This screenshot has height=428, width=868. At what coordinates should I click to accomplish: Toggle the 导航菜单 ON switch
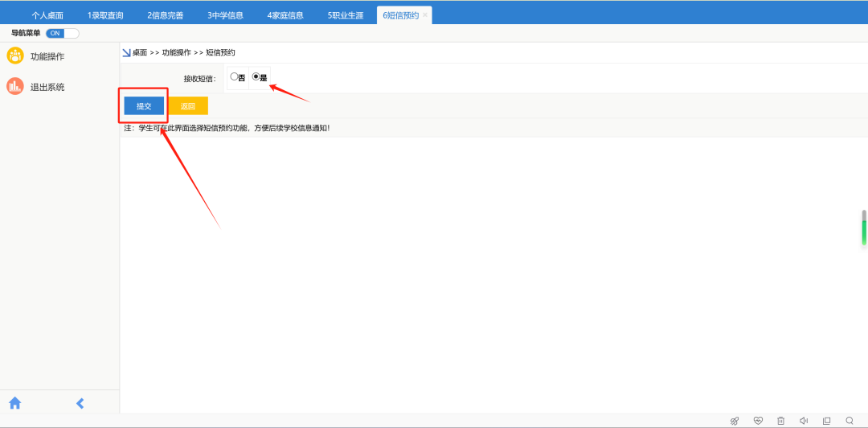[x=62, y=33]
